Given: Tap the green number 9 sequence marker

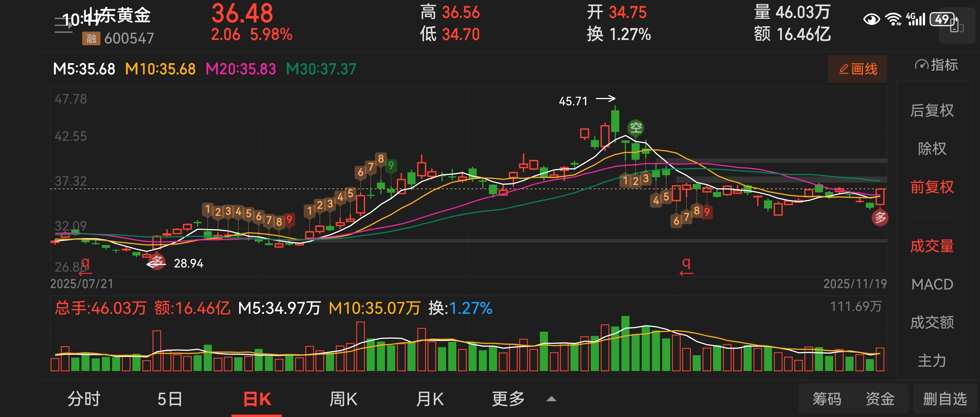Looking at the screenshot, I should point(391,166).
